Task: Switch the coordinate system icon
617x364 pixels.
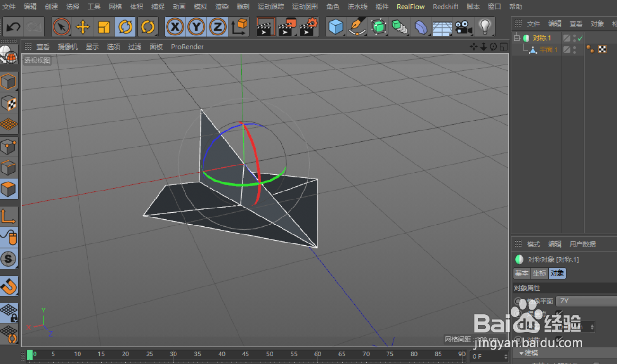Action: point(239,27)
